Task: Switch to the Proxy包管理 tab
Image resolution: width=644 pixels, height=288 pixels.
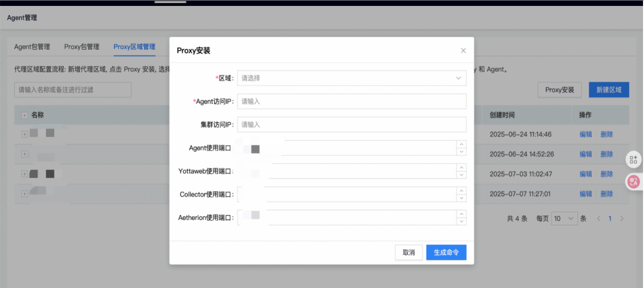Action: [81, 47]
